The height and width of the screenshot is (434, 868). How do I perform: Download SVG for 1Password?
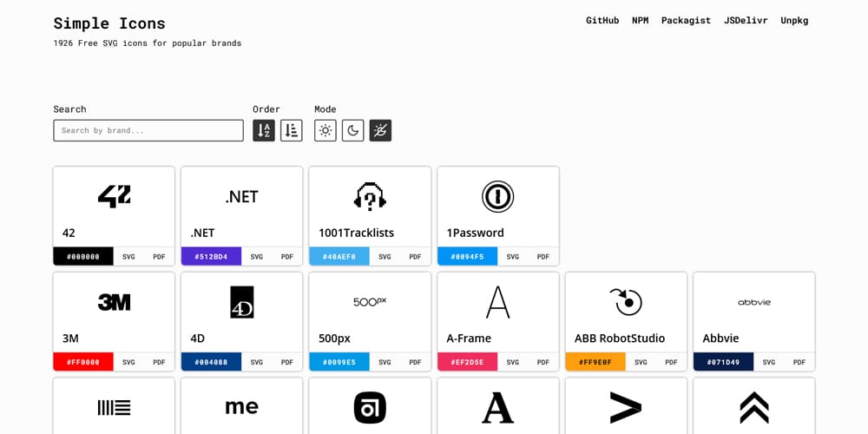[x=513, y=257]
